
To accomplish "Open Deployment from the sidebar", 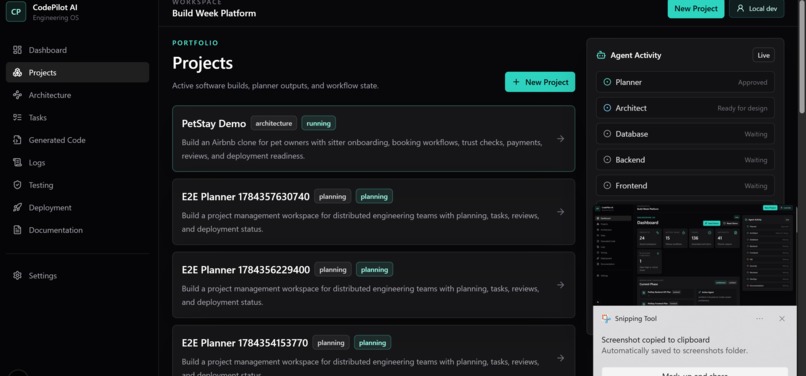I will point(77,208).
